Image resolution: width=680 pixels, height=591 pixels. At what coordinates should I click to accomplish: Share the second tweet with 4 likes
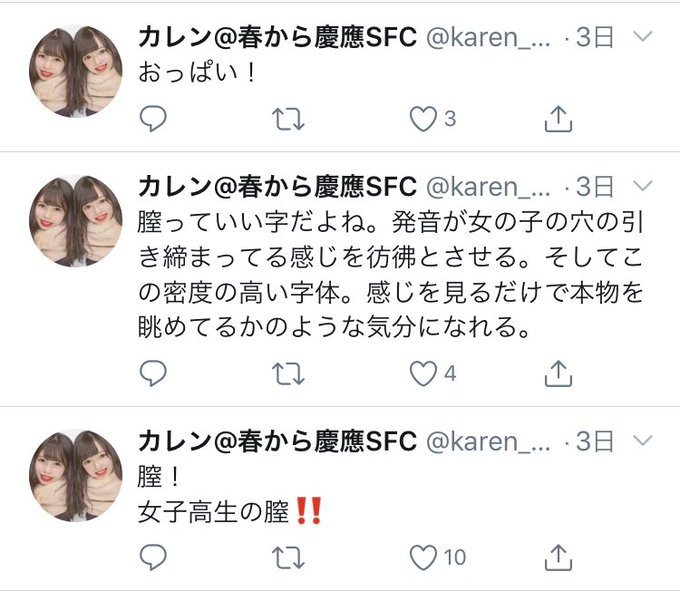[x=558, y=373]
